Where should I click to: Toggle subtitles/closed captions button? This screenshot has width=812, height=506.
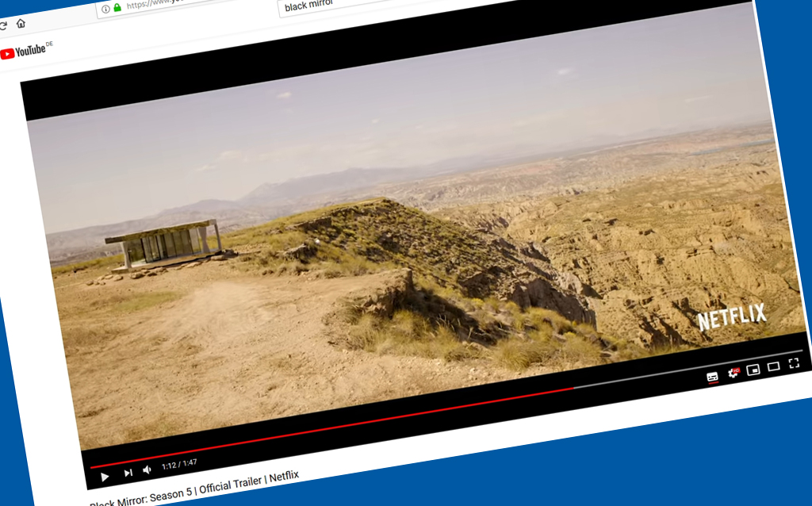[712, 377]
